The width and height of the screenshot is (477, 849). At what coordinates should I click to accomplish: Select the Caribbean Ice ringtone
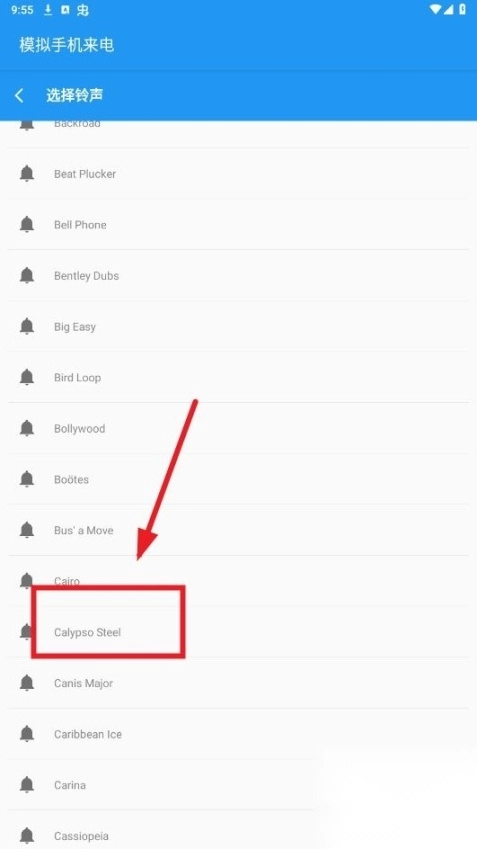click(x=238, y=734)
